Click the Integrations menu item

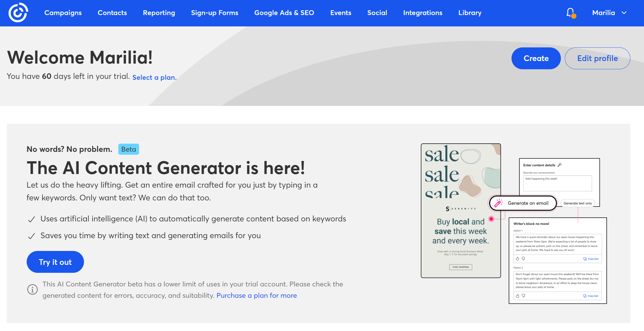click(x=423, y=13)
